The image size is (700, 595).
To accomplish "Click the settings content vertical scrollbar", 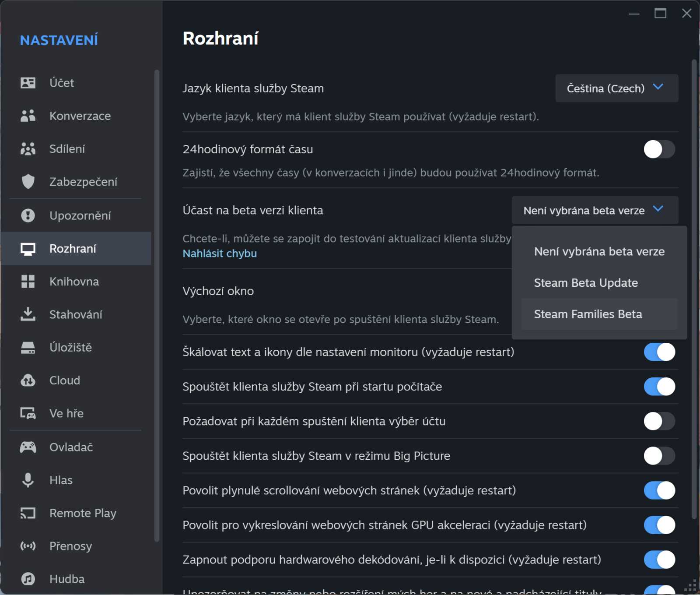I will coord(694,289).
